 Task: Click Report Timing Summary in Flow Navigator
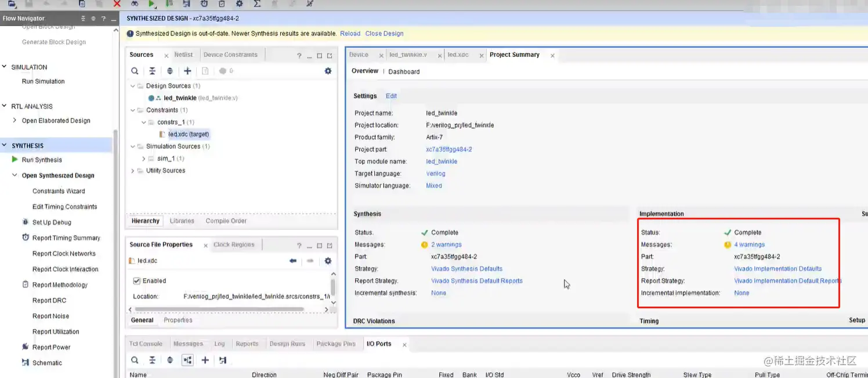click(66, 237)
